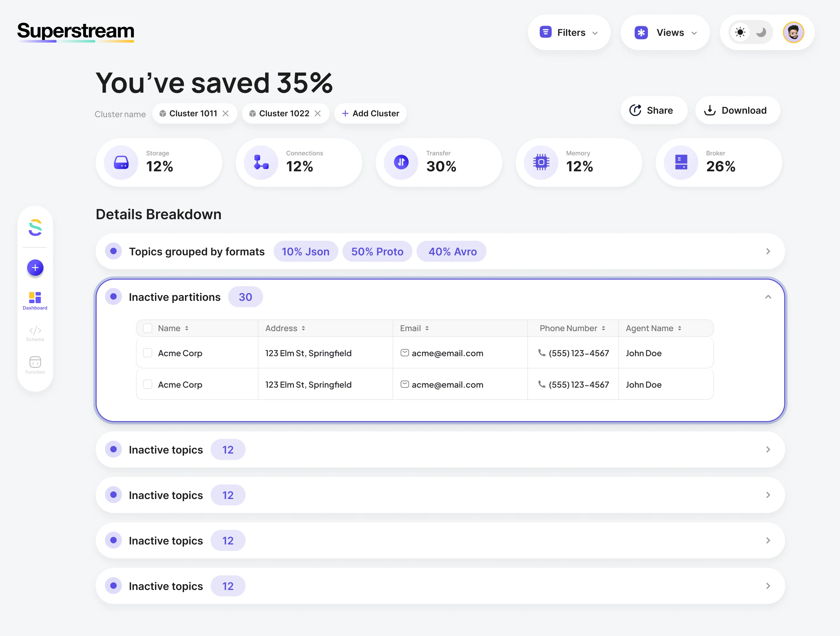Click second row agent John Doe
This screenshot has height=636, width=840.
(644, 385)
